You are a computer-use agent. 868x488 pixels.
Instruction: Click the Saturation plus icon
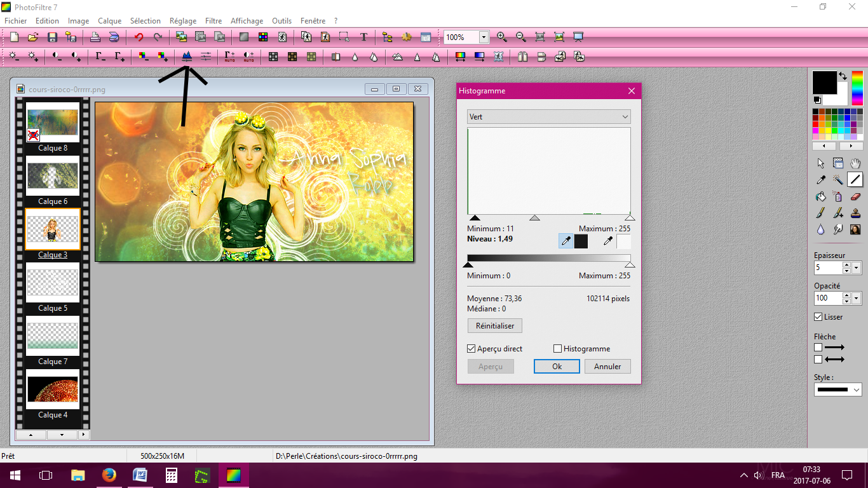point(163,57)
